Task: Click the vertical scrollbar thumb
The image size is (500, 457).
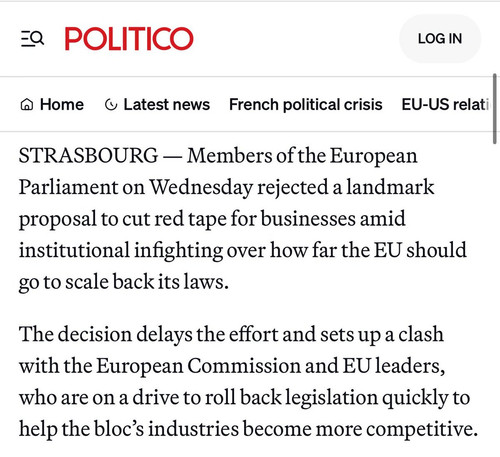Action: [495, 109]
